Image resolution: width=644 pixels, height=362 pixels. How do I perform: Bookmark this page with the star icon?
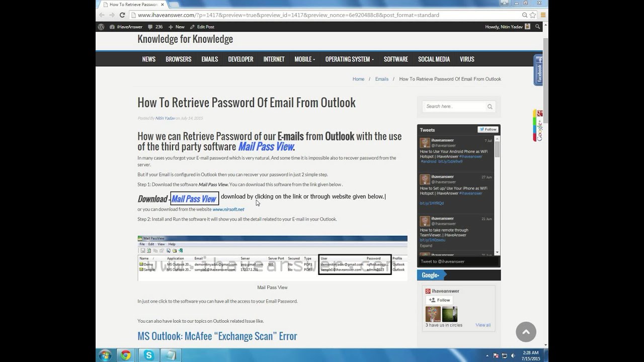point(533,15)
